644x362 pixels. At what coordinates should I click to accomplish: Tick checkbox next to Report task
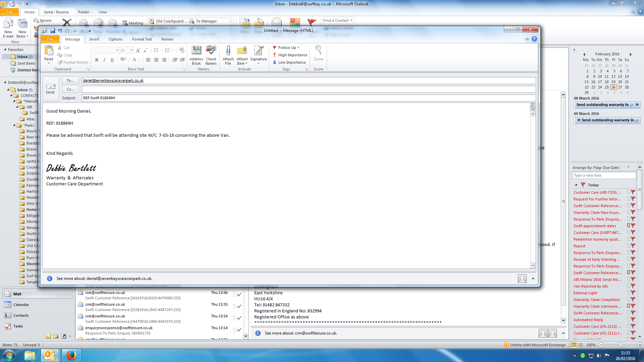[628, 246]
